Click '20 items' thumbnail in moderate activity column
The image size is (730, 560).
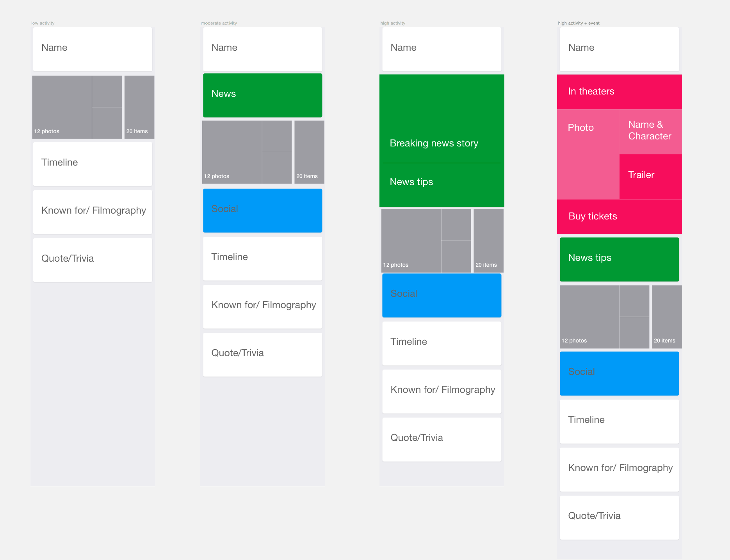309,152
